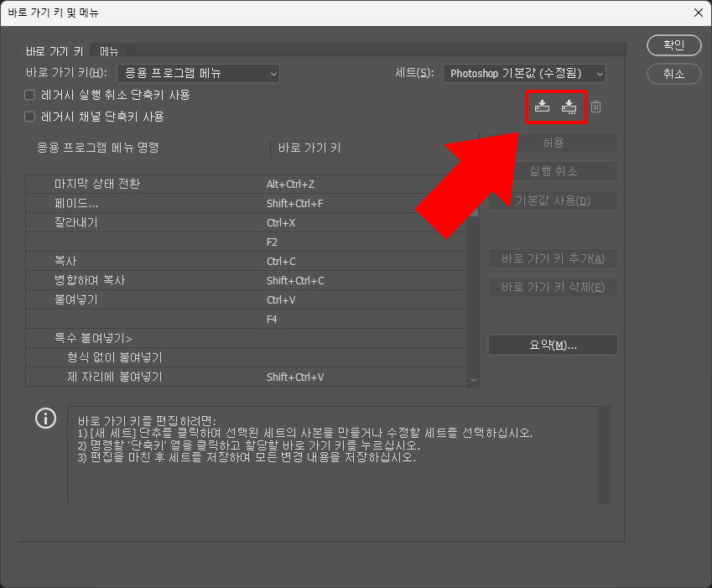Open the 응용 프로그램 메뉴 dropdown
Screen dimensions: 712x588
197,73
